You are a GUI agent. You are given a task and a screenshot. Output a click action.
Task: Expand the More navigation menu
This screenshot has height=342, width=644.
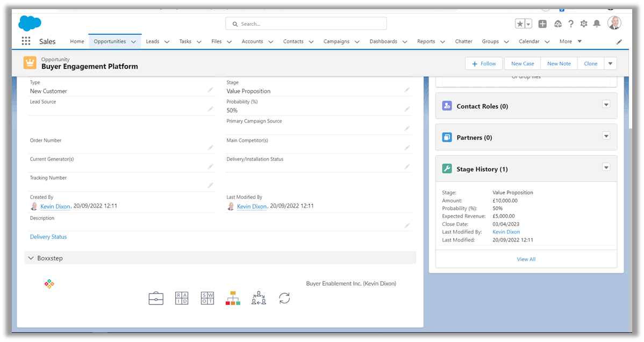pyautogui.click(x=570, y=41)
